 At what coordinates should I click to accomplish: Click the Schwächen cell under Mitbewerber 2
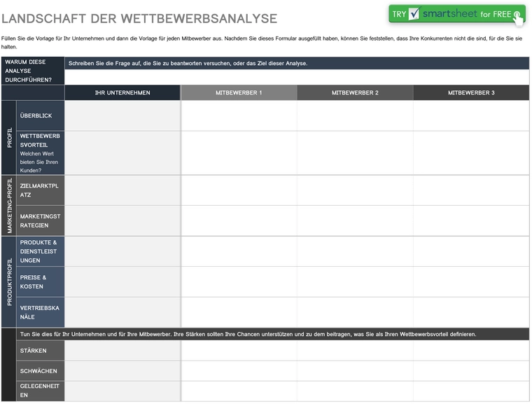point(355,371)
